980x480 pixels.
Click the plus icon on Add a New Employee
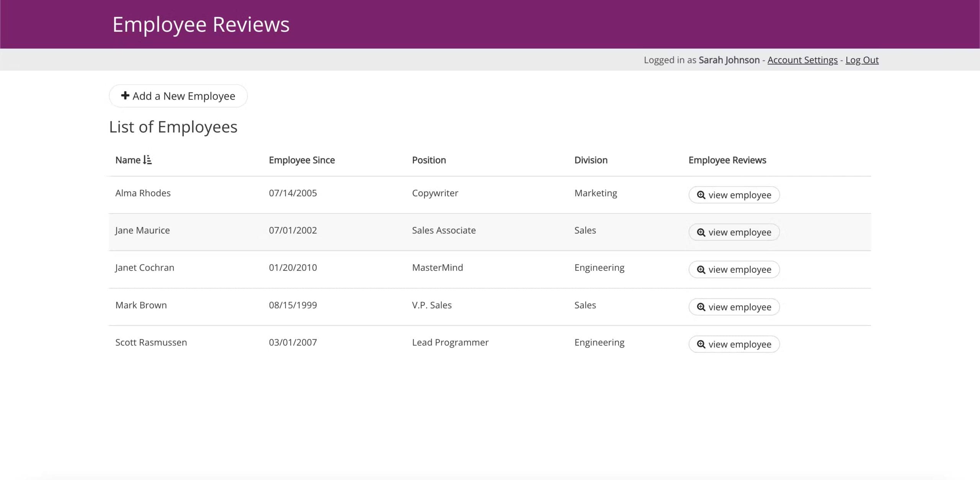pyautogui.click(x=125, y=96)
